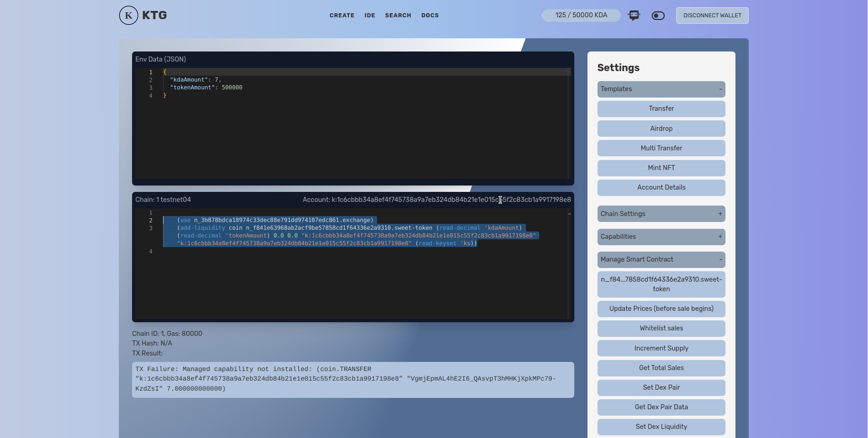
Task: Click the Pact code editor area
Action: (353, 263)
